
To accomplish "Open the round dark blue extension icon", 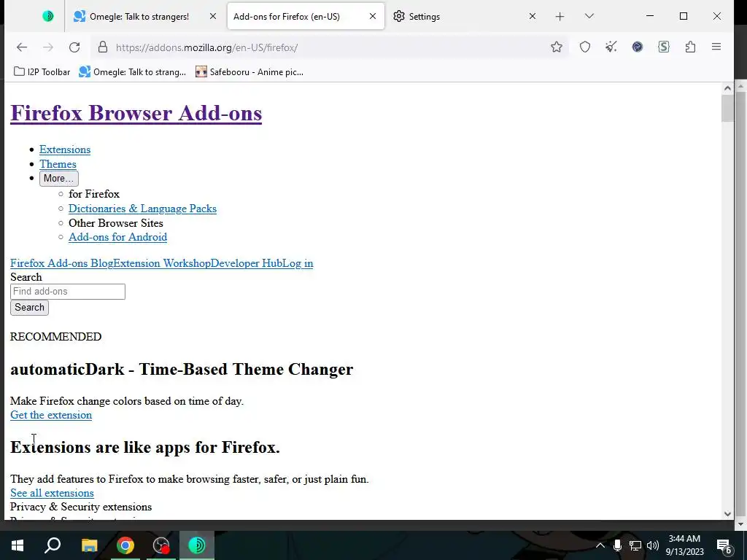I will pyautogui.click(x=638, y=47).
